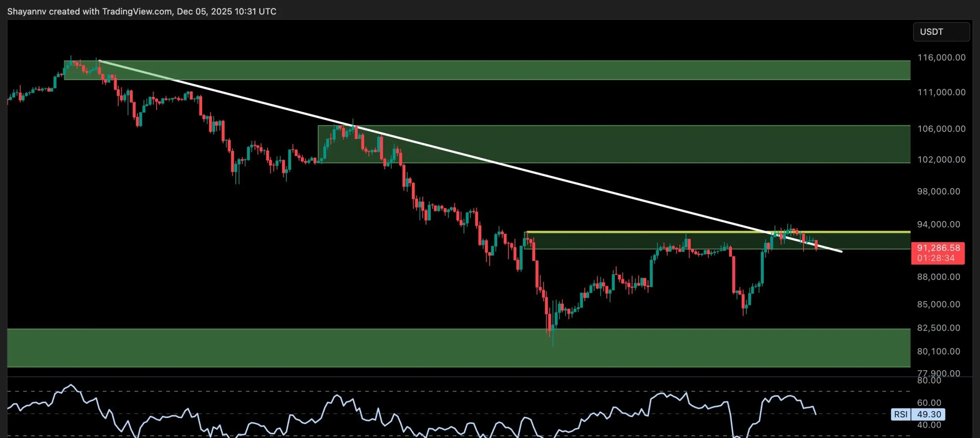Click the 106,000.00 price axis label
The image size is (980, 438).
pyautogui.click(x=941, y=129)
